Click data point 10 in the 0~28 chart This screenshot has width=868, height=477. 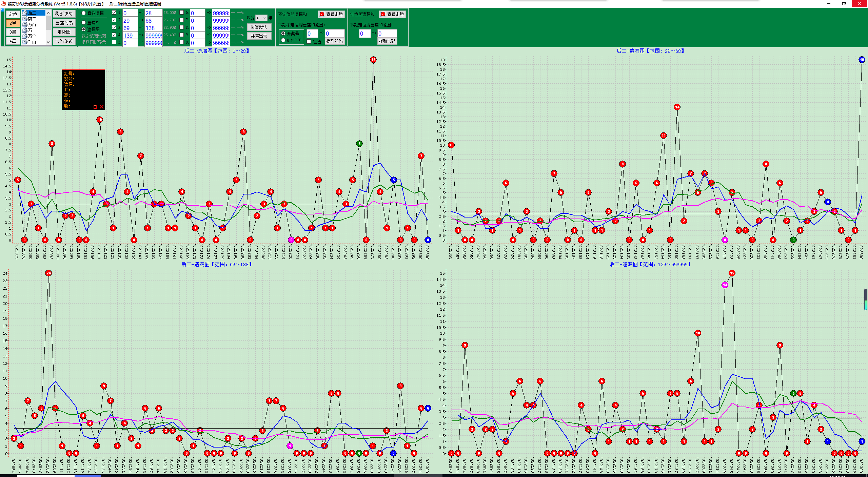pyautogui.click(x=100, y=120)
